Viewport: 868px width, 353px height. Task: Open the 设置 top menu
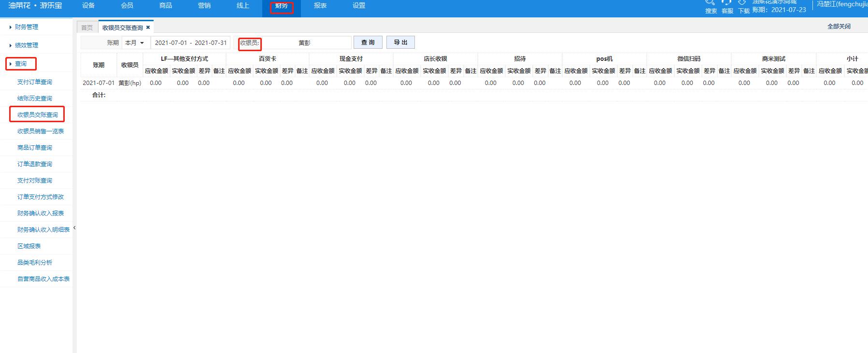pyautogui.click(x=359, y=6)
